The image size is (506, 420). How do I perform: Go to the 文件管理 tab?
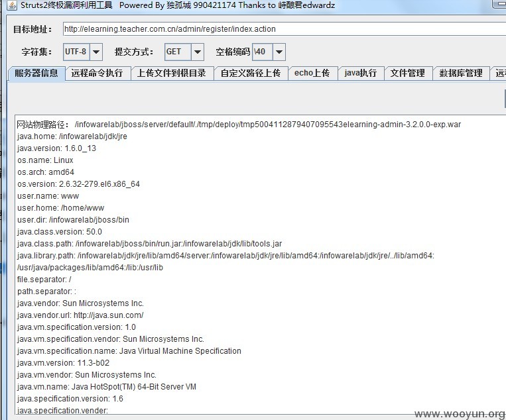(x=408, y=73)
